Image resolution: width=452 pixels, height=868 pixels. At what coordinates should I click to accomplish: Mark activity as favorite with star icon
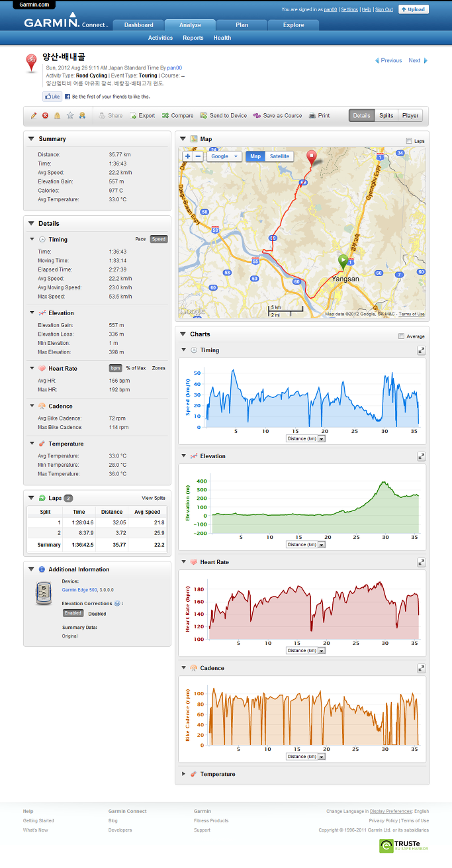pyautogui.click(x=70, y=115)
